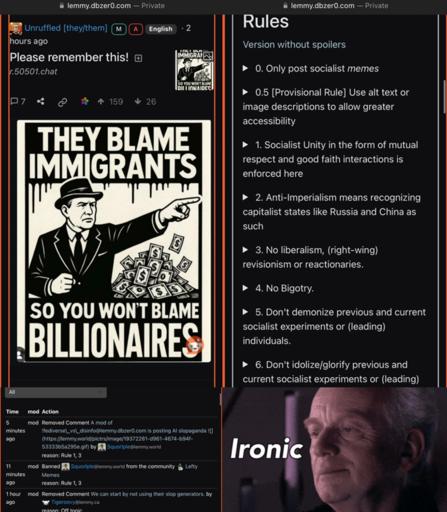Viewport: 447px width, 512px height.
Task: Click the share icon under the post
Action: [x=41, y=101]
